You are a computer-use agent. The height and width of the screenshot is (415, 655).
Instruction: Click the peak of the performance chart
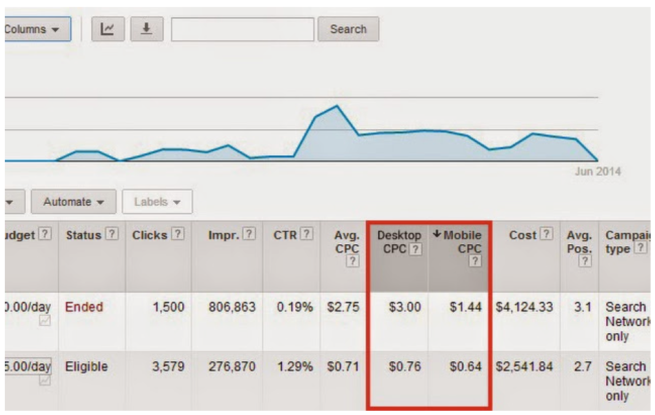337,106
